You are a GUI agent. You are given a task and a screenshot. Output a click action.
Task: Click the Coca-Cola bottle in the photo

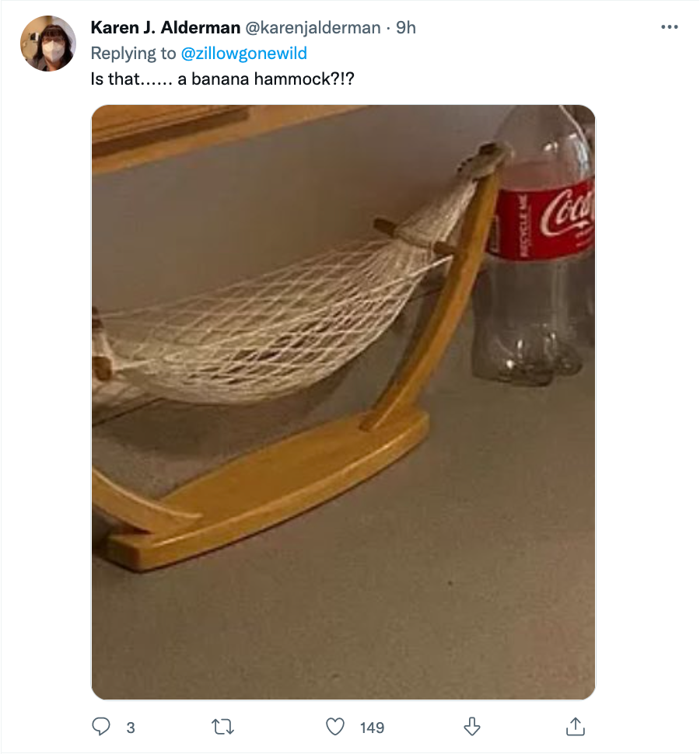[537, 245]
